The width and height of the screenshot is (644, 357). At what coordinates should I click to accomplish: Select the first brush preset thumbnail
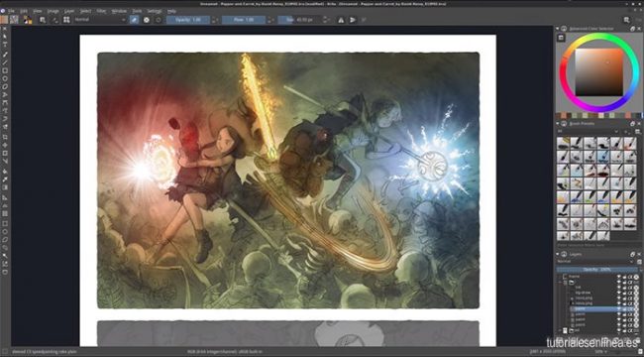563,143
